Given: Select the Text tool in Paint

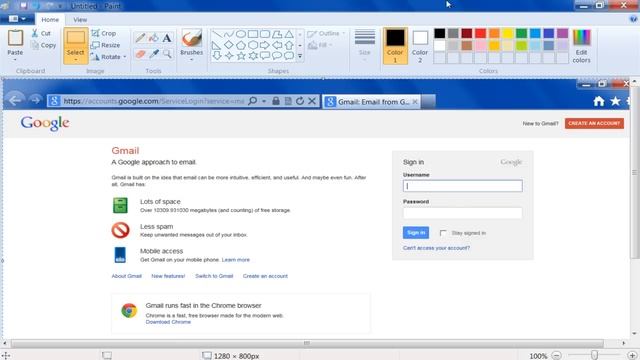Looking at the screenshot, I should (167, 38).
